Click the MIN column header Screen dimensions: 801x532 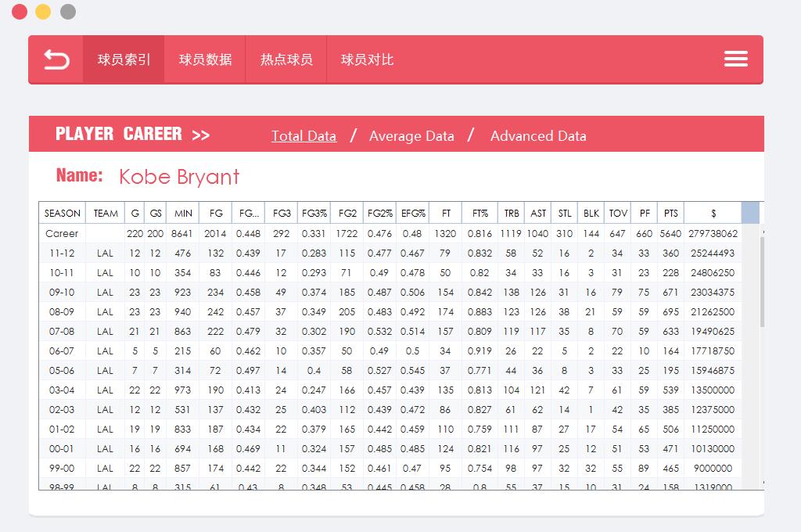click(x=183, y=213)
